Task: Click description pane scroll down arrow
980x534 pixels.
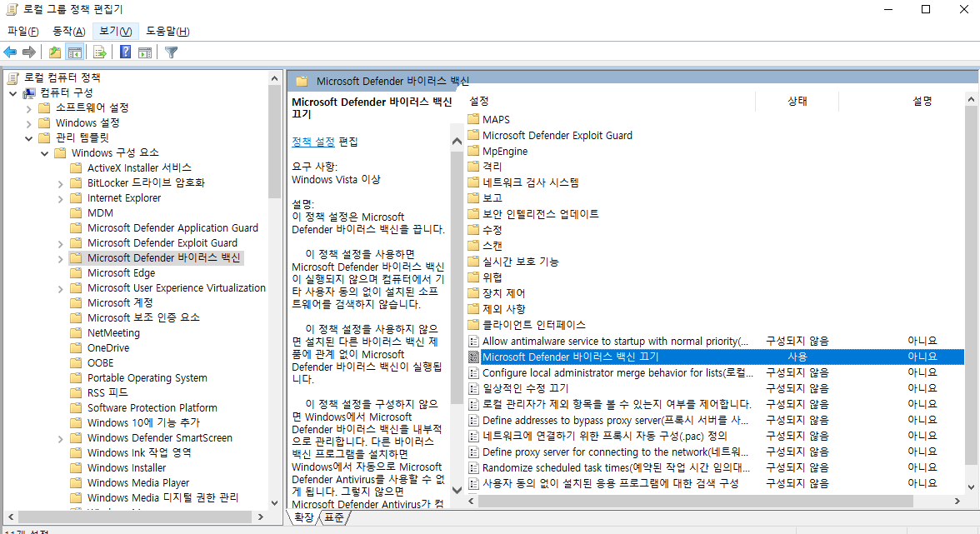Action: (457, 490)
